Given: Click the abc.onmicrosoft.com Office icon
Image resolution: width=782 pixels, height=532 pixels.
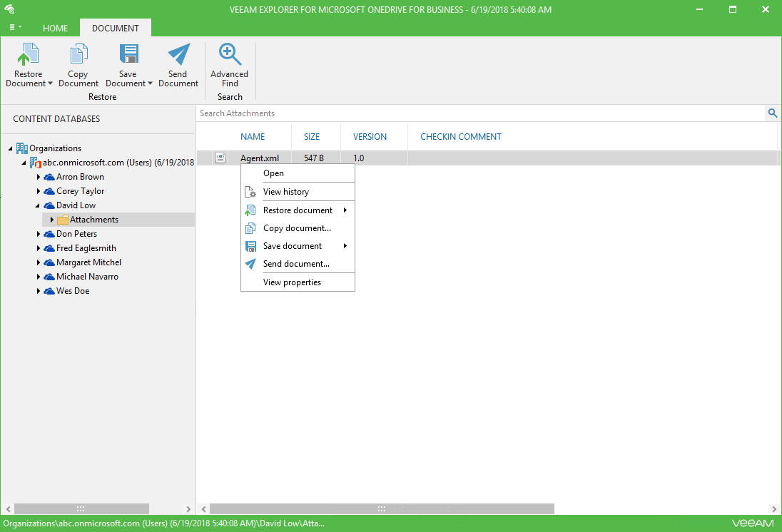Looking at the screenshot, I should 35,163.
